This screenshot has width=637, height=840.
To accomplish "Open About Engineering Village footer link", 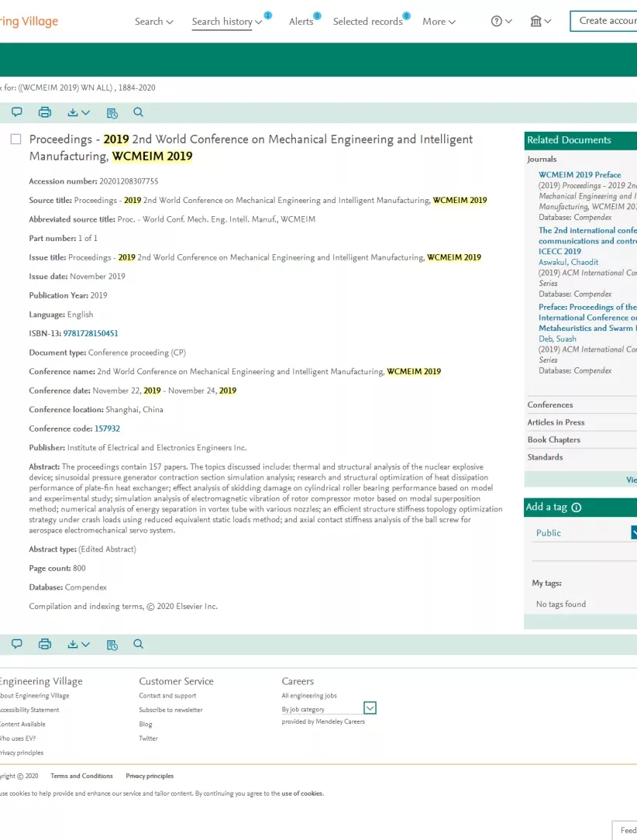I will (34, 695).
